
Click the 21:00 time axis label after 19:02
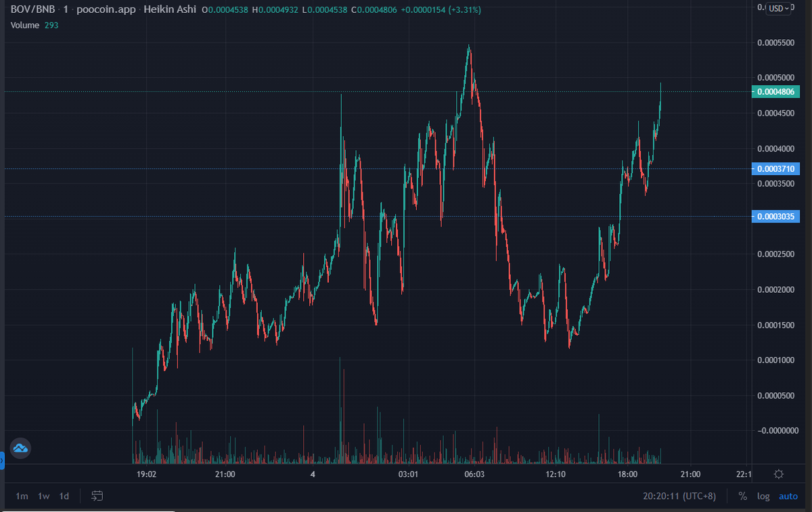[225, 475]
